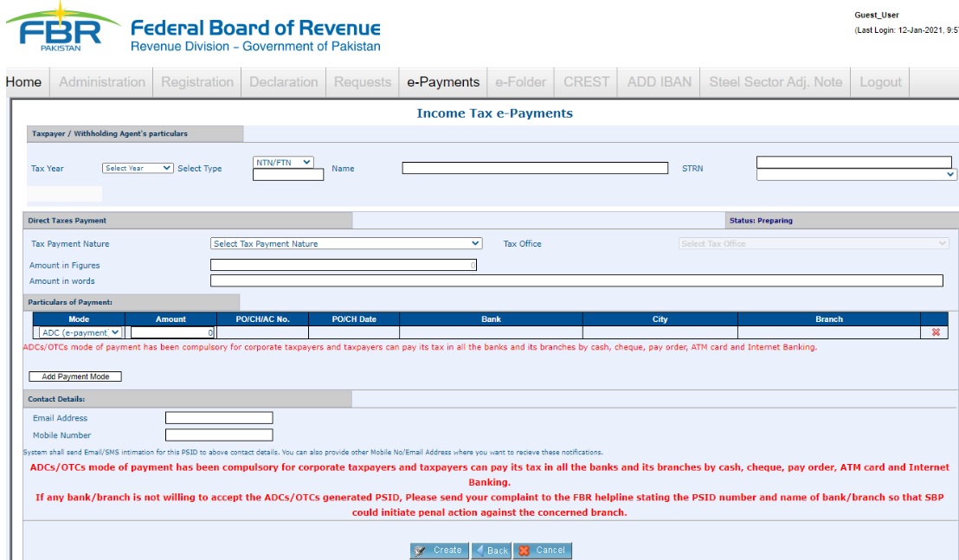The height and width of the screenshot is (560, 959).
Task: Select the Declaration menu item
Action: click(x=284, y=82)
